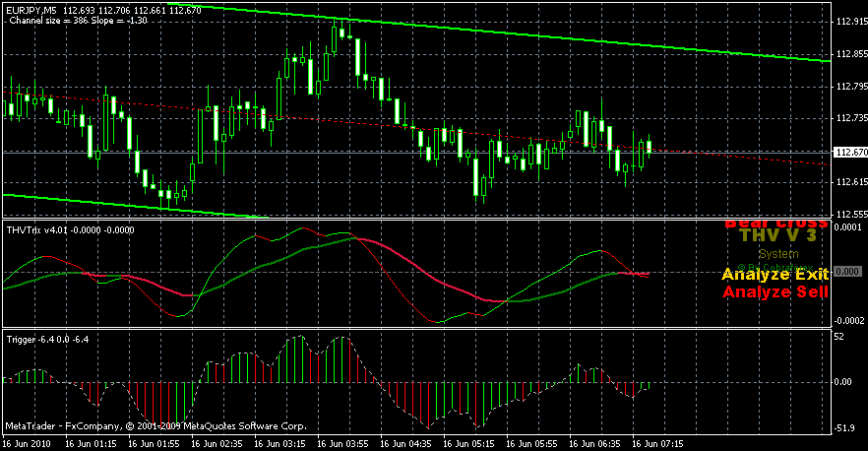This screenshot has height=451, width=868.
Task: Click the 'Channel size = 386 Slope = -1.30' label
Action: [78, 21]
